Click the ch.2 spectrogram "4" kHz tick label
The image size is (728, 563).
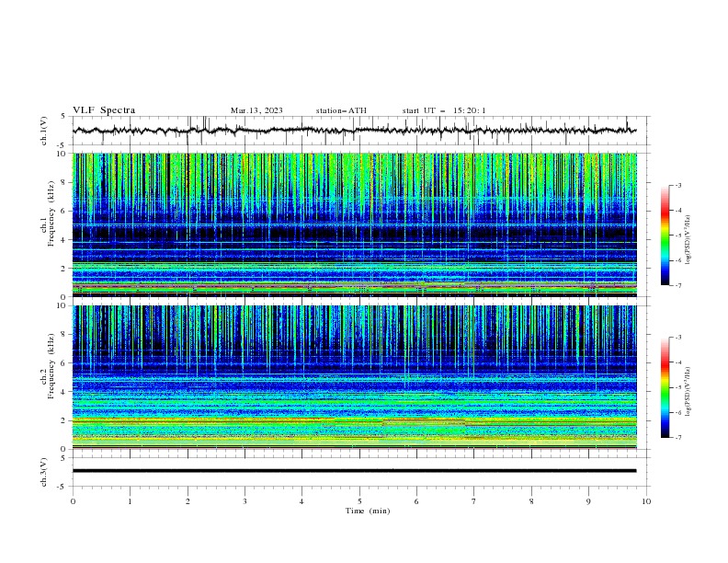[x=63, y=392]
